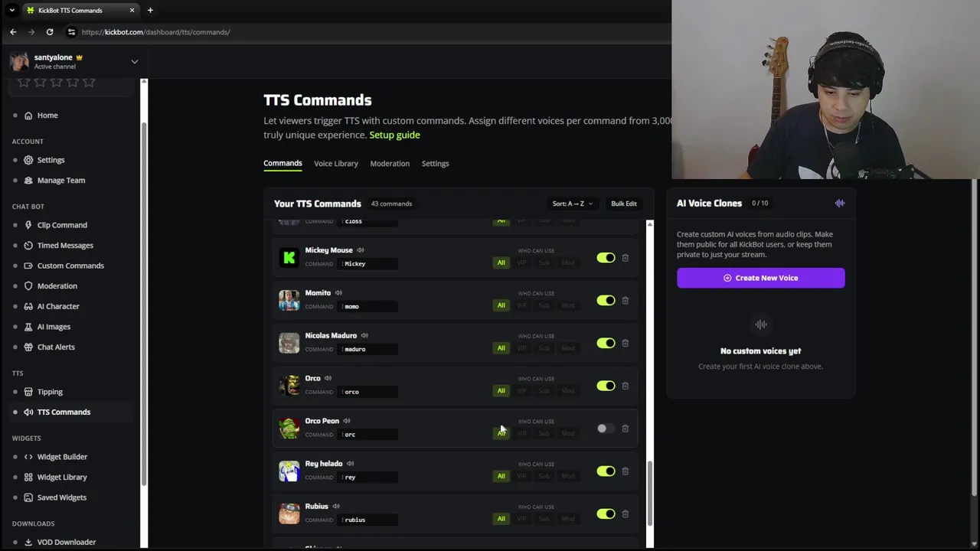
Task: Play the Nicolas Maduro voice preview speaker icon
Action: 364,335
